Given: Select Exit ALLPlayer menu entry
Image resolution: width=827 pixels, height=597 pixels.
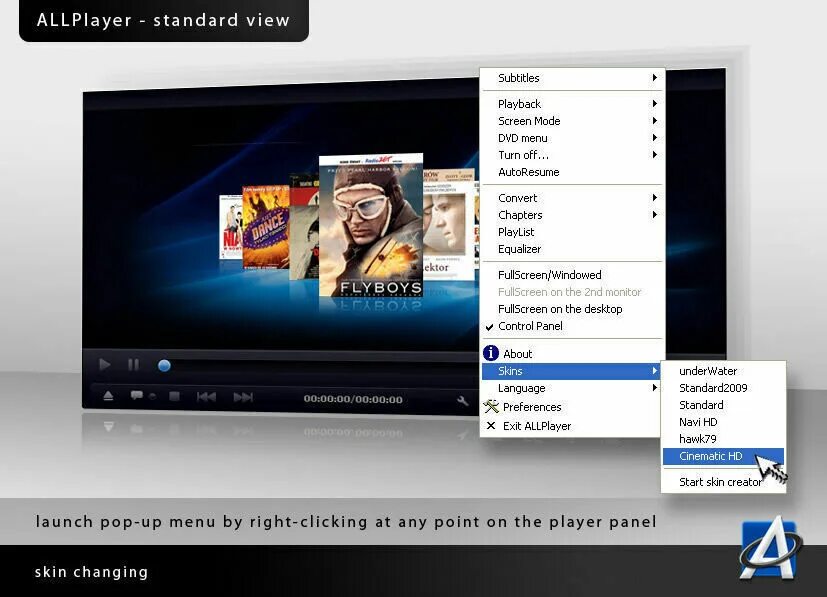Looking at the screenshot, I should 573,426.
